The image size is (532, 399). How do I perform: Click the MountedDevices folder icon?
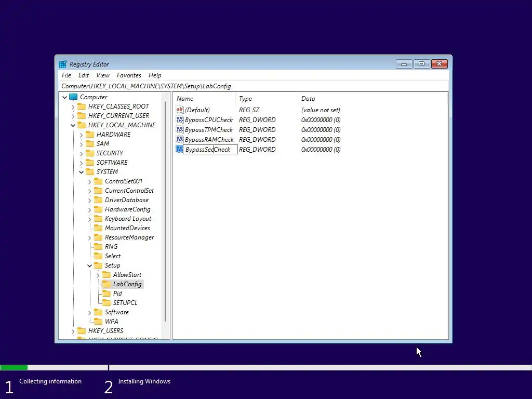click(x=98, y=228)
